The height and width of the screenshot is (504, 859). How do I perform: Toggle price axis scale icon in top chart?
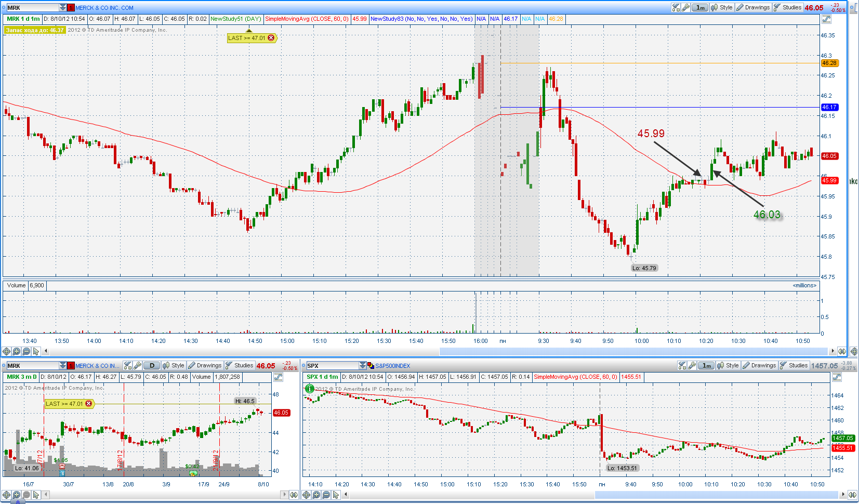[826, 19]
